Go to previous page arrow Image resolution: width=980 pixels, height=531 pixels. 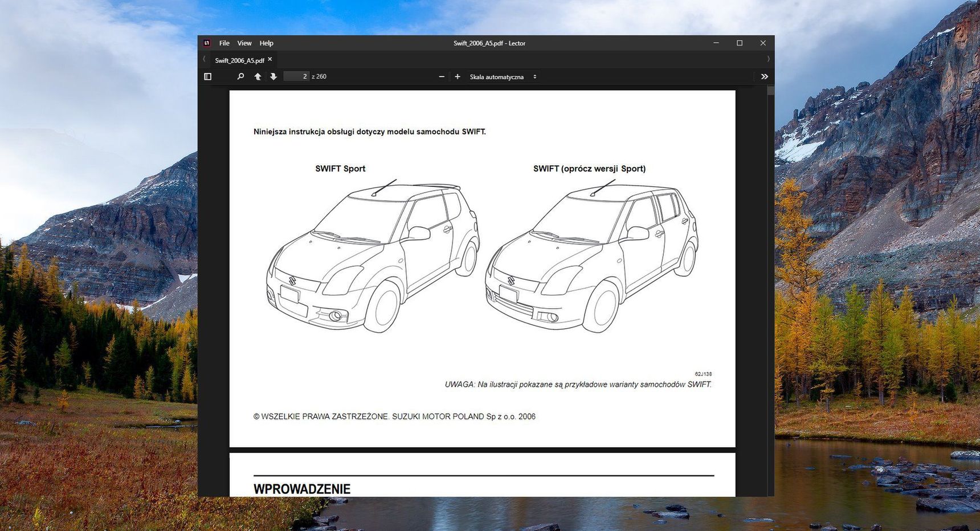258,76
